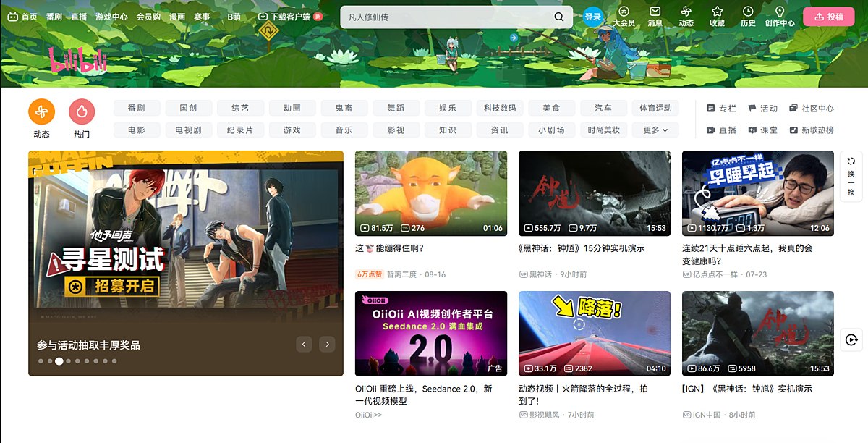Select the 番剧 category chip
This screenshot has width=868, height=443.
click(136, 108)
